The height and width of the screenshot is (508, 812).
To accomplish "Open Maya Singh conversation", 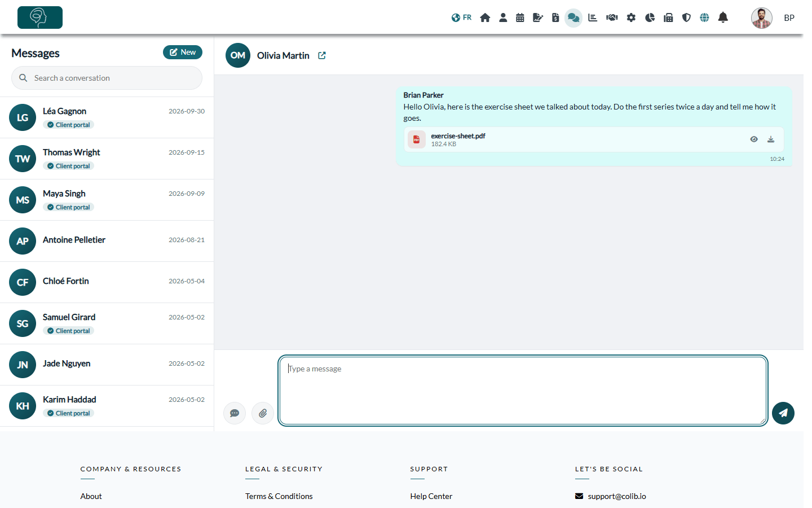I will tap(107, 200).
